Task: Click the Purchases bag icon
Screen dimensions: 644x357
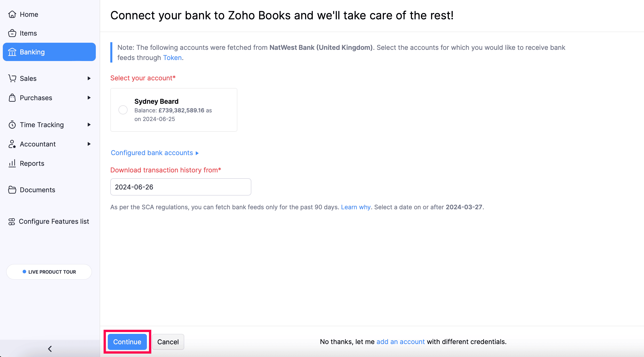Action: 12,98
